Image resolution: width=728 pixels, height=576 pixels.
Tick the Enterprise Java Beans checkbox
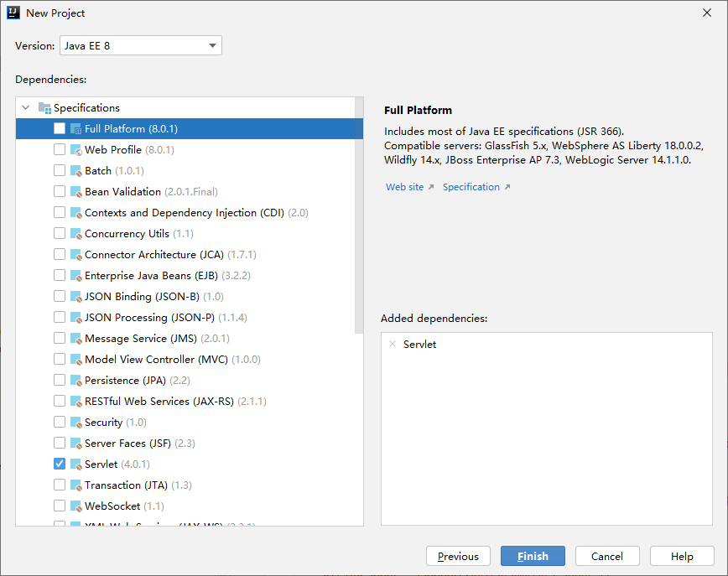[x=60, y=275]
